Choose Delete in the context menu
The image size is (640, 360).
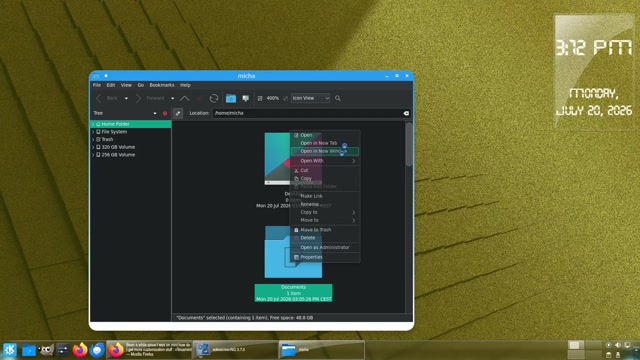325,238
